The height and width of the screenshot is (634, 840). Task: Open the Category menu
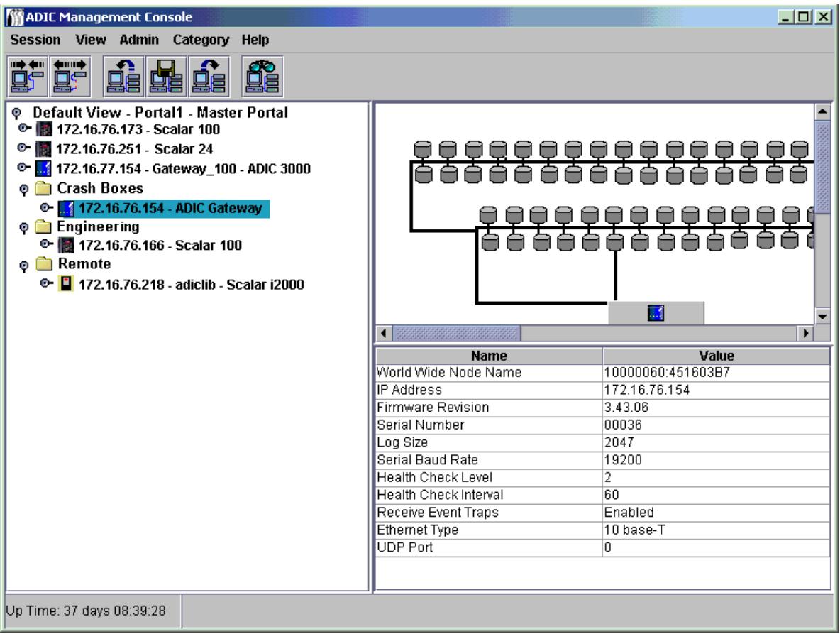pos(201,40)
